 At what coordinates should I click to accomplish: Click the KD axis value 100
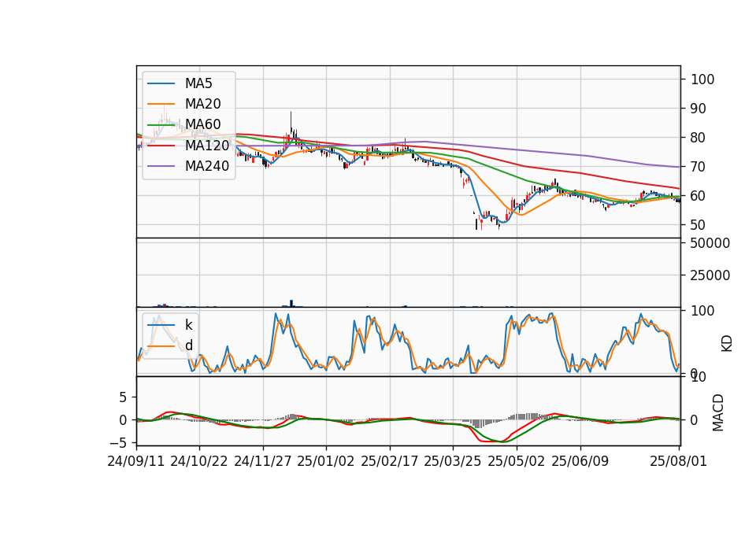pos(702,311)
